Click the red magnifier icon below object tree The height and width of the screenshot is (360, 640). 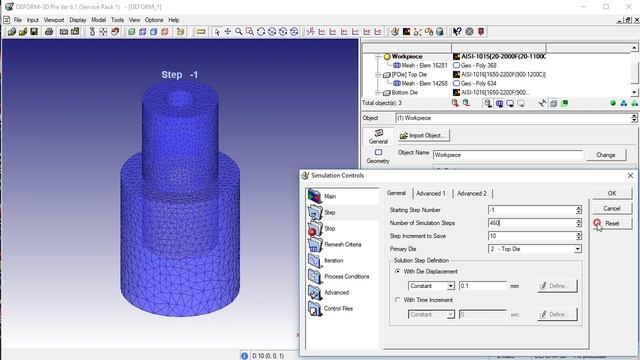pos(455,103)
